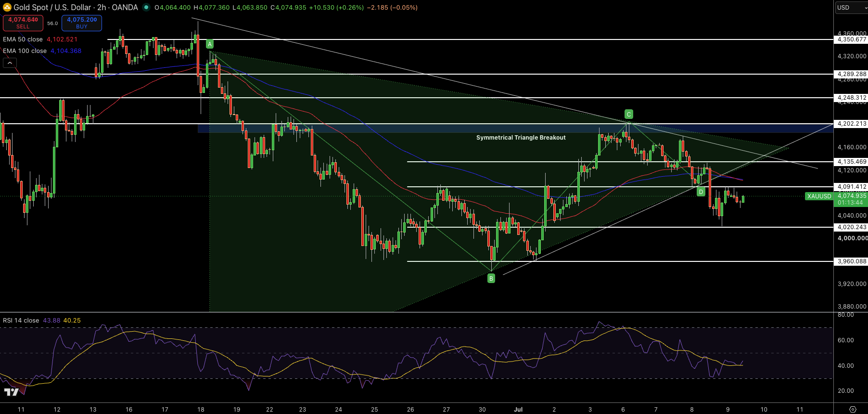The image size is (868, 414).
Task: Select the 4,020.243 horizontal line price label
Action: (x=852, y=227)
